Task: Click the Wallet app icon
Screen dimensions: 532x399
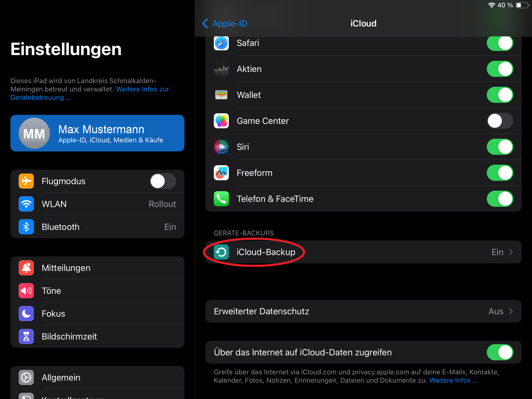Action: pos(221,95)
